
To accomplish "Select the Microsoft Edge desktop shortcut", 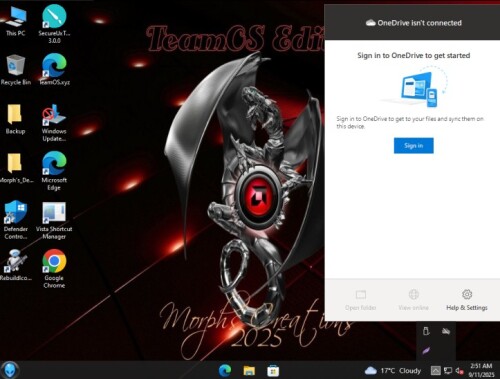I will (54, 171).
